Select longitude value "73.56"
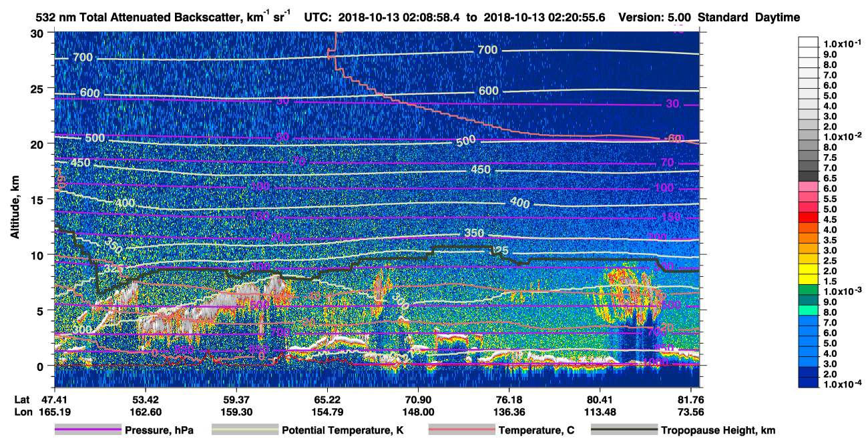Screen dimensions: 868x445 pos(690,412)
